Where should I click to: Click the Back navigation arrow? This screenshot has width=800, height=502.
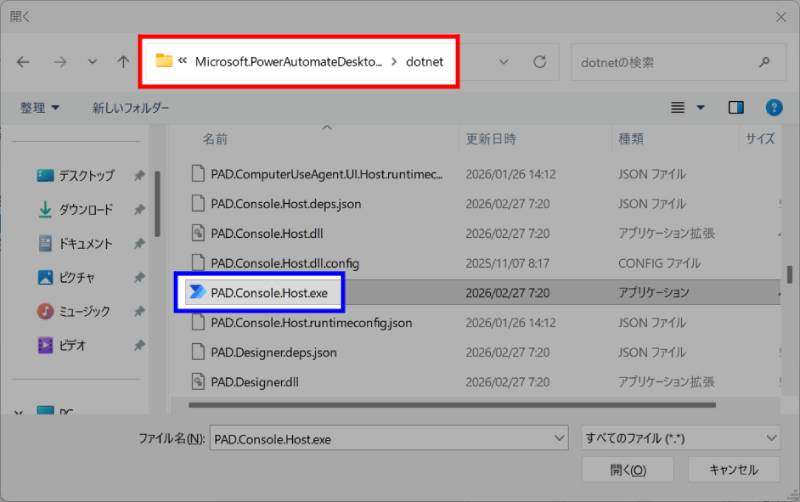coord(23,62)
